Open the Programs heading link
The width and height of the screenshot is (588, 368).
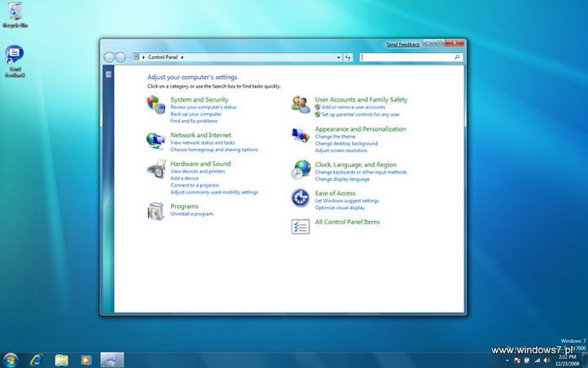pos(184,207)
